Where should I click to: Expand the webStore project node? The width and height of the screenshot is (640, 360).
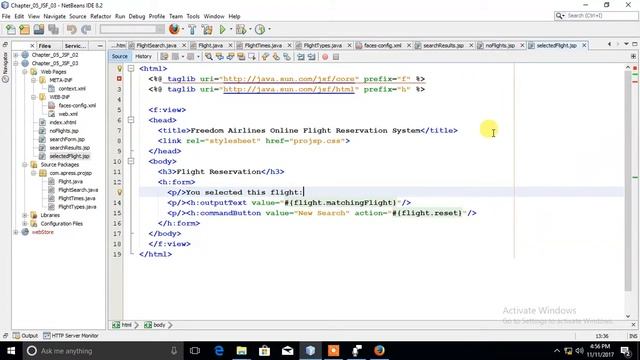[x=16, y=232]
